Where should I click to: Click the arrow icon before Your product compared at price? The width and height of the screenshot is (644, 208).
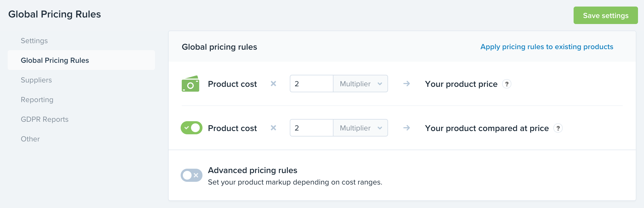[407, 128]
